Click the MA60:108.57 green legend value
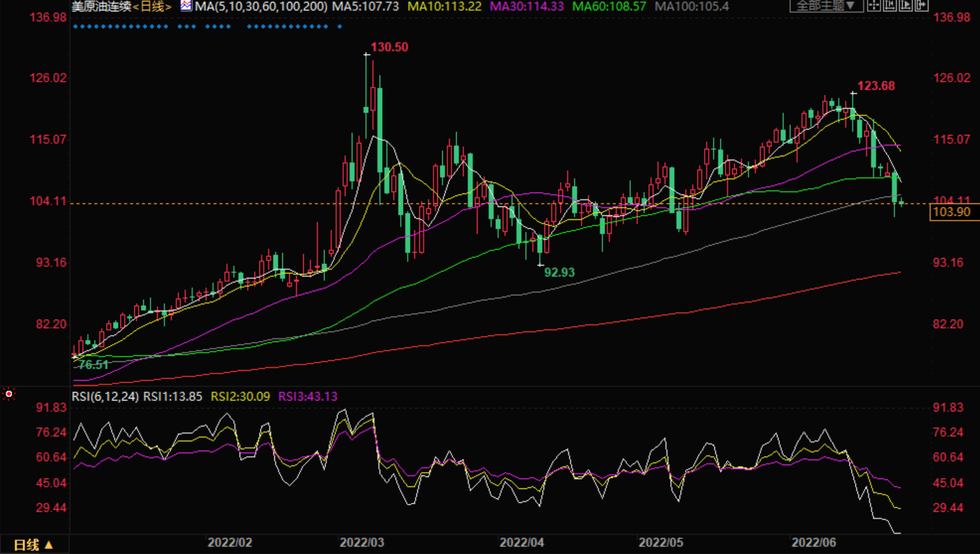Screen dimensions: 980x554 click(x=609, y=7)
